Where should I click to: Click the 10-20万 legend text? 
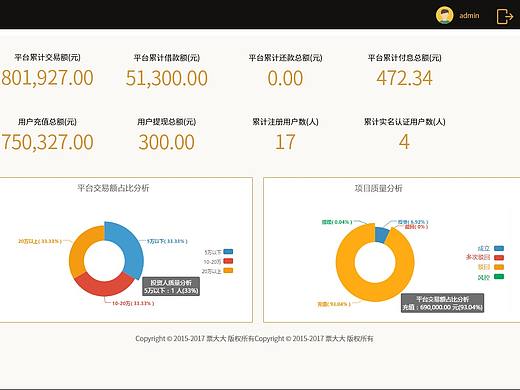click(x=212, y=262)
